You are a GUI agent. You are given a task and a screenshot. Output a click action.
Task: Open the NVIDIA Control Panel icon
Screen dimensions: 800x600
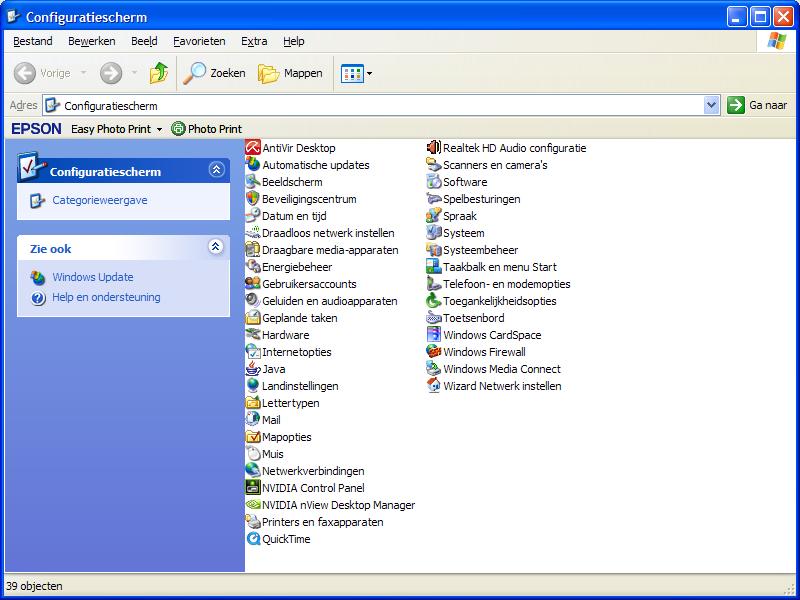click(x=253, y=488)
